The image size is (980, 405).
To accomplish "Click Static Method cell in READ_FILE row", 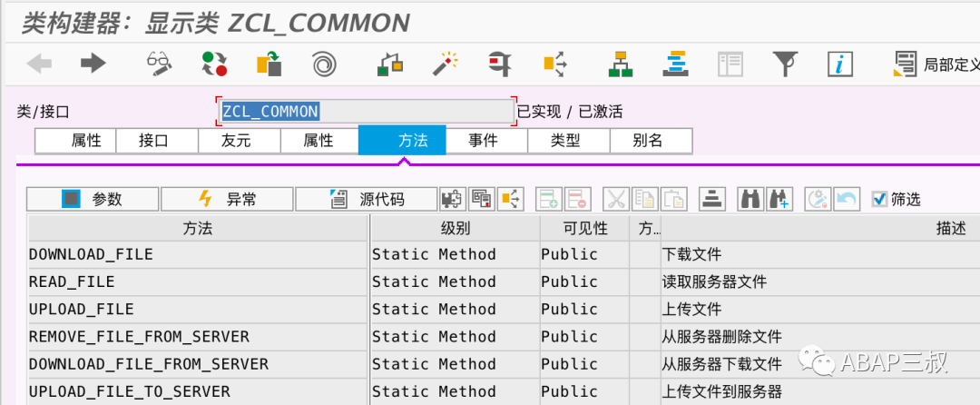I will click(x=455, y=282).
